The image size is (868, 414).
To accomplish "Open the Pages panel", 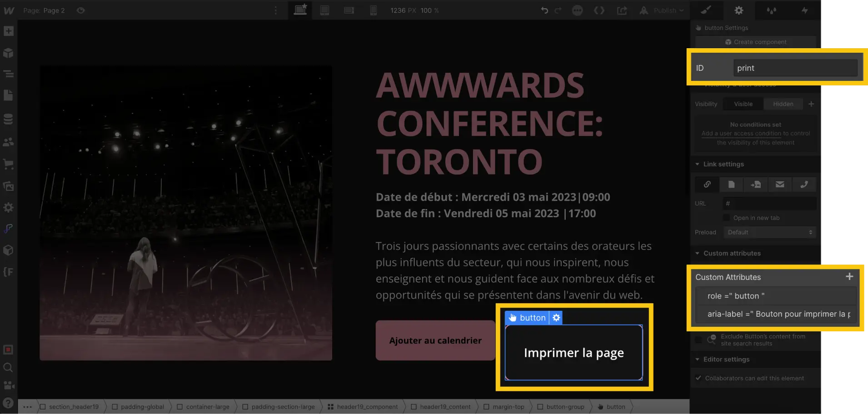I will (x=9, y=95).
